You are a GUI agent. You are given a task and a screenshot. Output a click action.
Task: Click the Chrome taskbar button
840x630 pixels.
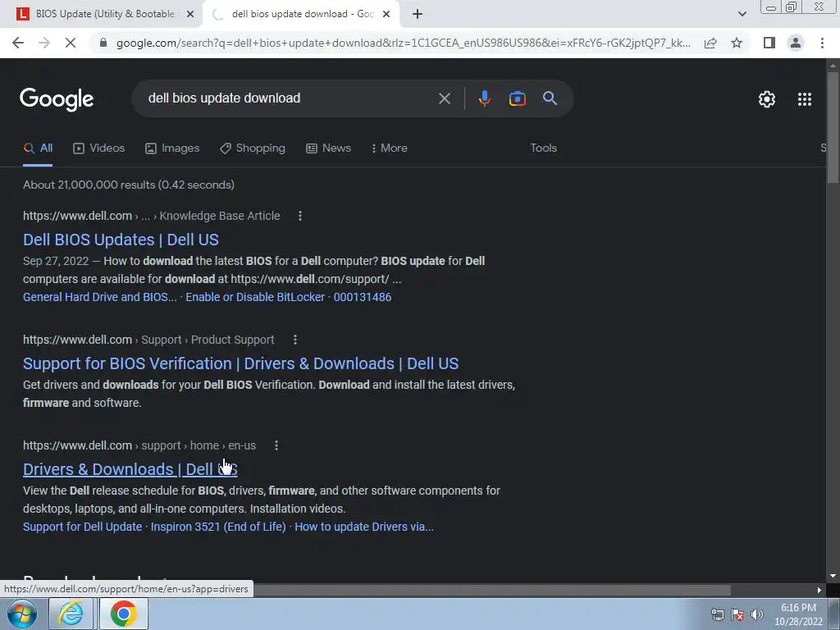coord(123,614)
